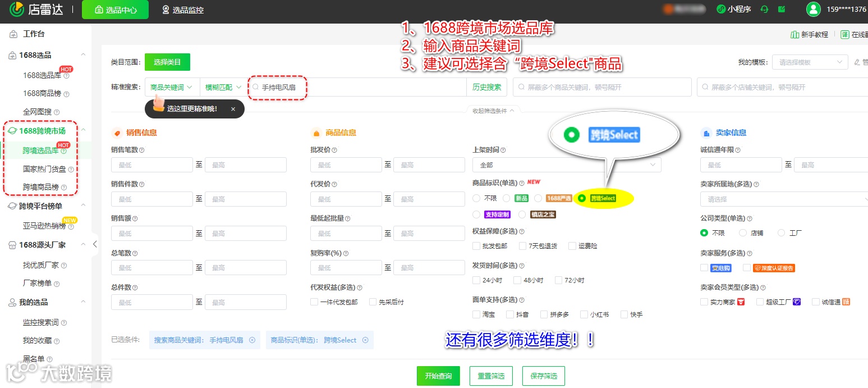The height and width of the screenshot is (388, 868).
Task: Open the 模糊匹配 match mode dropdown
Action: [223, 88]
